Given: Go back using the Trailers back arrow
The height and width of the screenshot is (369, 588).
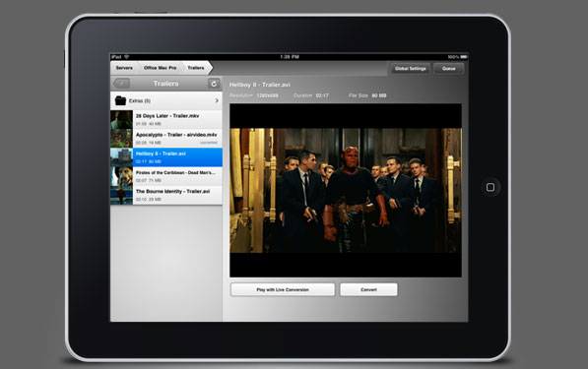Looking at the screenshot, I should point(121,84).
